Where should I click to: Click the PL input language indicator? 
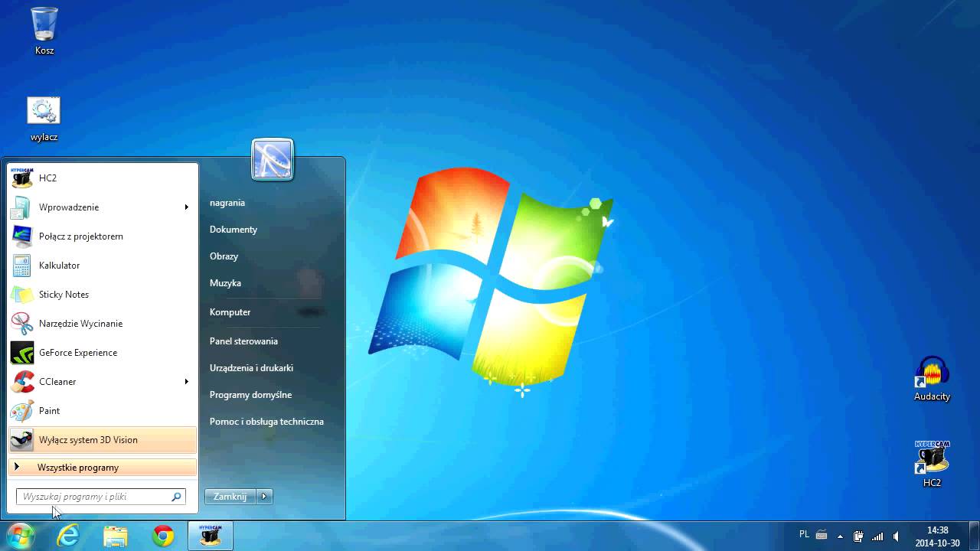804,534
